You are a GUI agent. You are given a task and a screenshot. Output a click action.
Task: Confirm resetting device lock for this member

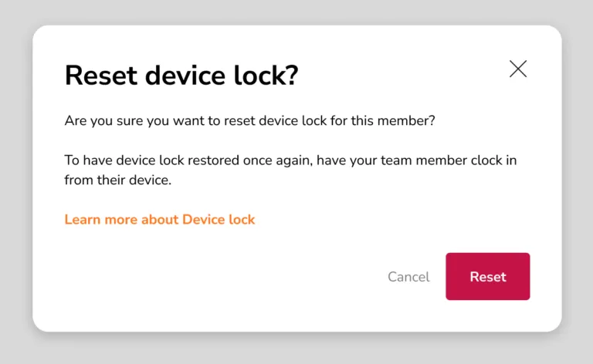(487, 277)
